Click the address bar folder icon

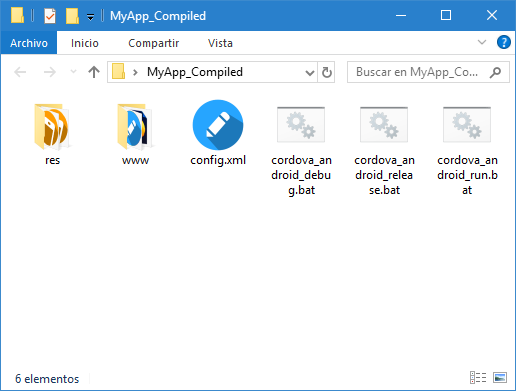pos(118,72)
